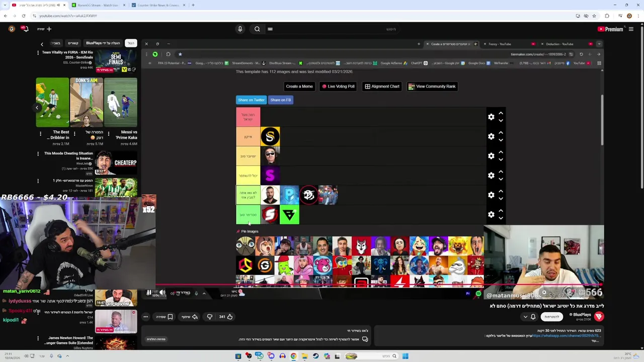Select the highlighted 'all' filter chip

tap(131, 43)
